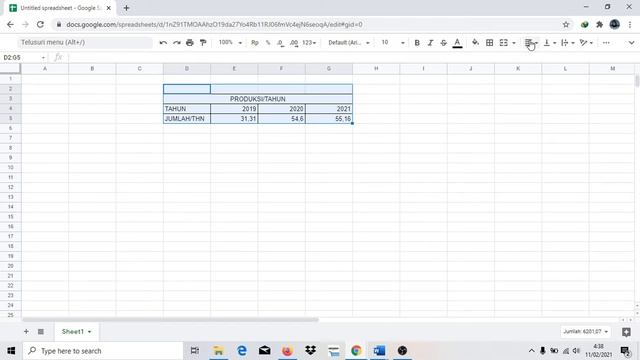Click the Undo icon
The width and height of the screenshot is (640, 360).
[x=163, y=42]
